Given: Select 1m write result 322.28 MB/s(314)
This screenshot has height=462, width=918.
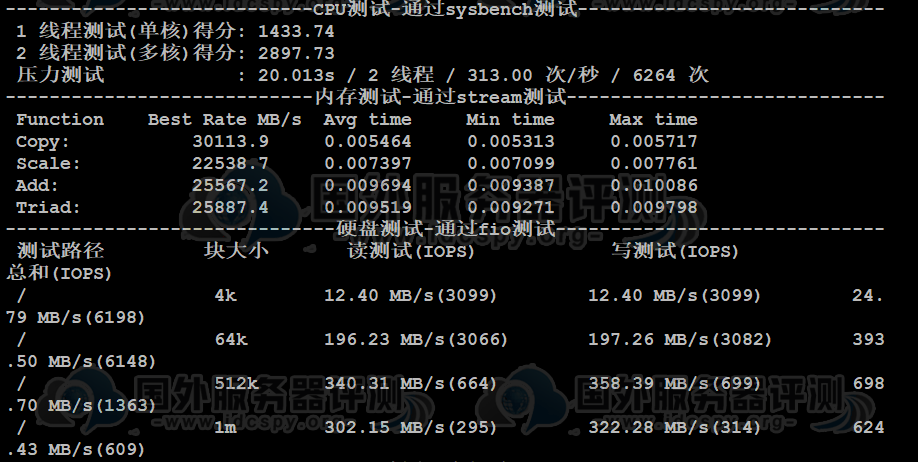Looking at the screenshot, I should click(674, 427).
